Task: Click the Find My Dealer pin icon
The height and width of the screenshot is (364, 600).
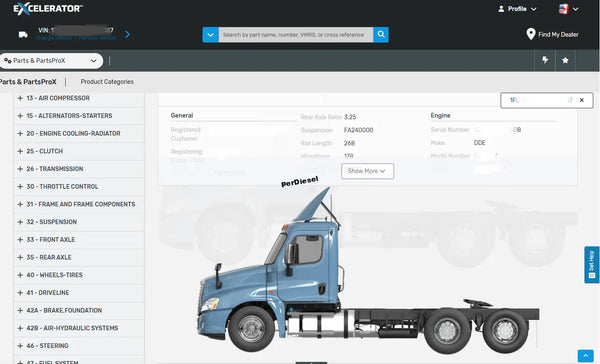Action: (x=530, y=34)
